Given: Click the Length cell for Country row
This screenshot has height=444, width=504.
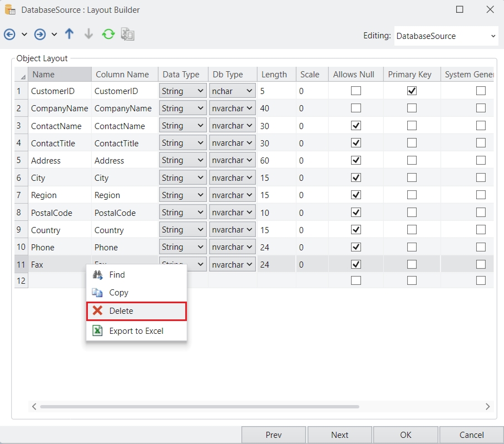Looking at the screenshot, I should [x=276, y=230].
